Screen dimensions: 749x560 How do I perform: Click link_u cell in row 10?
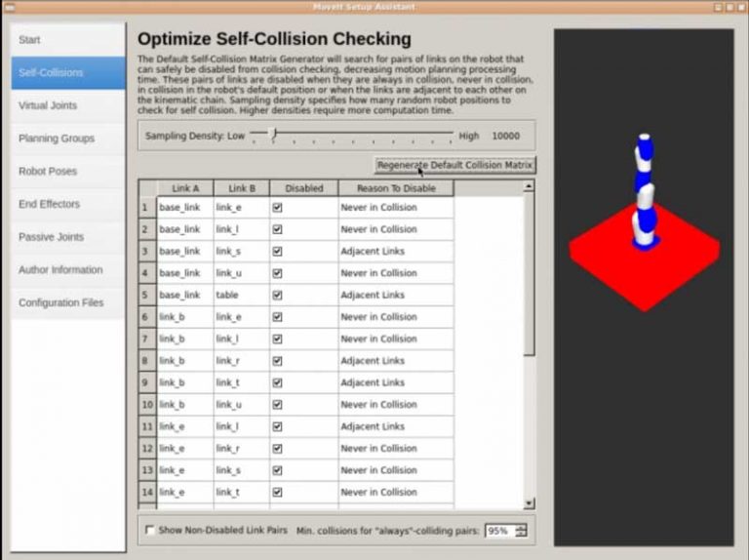tap(242, 405)
